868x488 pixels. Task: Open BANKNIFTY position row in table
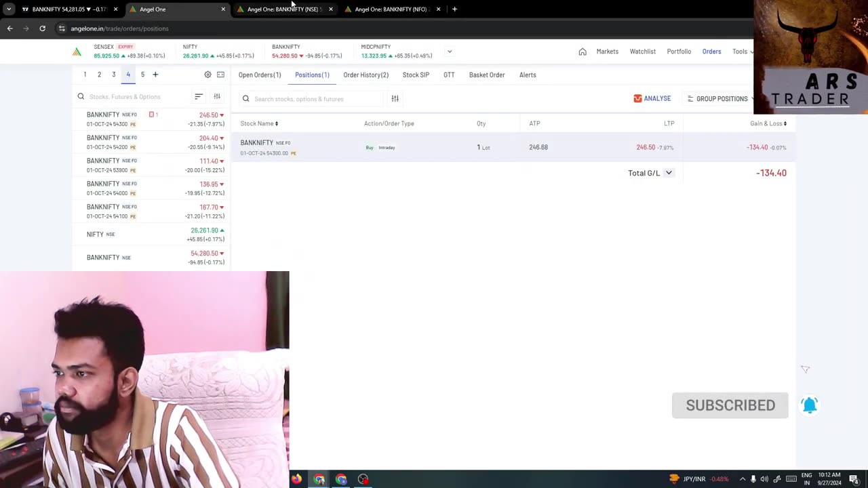pos(513,148)
